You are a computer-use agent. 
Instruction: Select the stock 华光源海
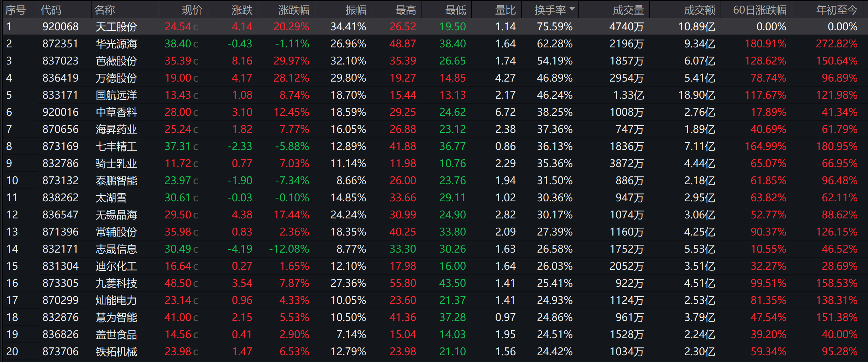116,44
